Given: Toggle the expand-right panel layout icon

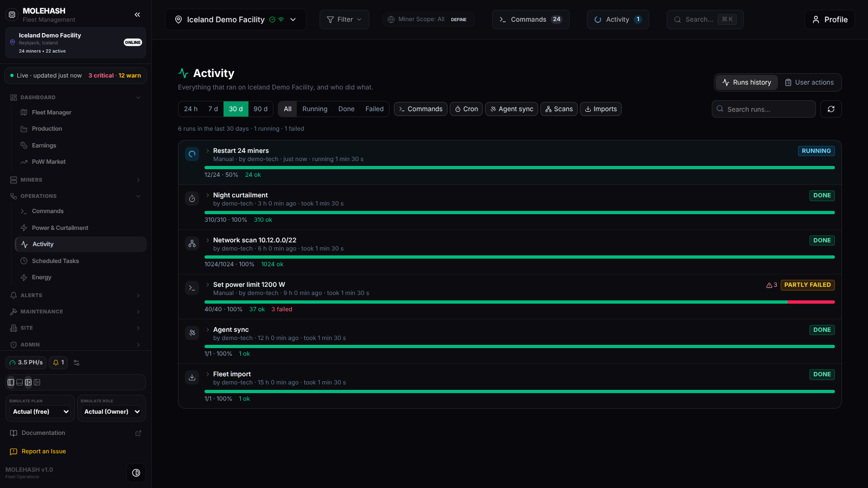Looking at the screenshot, I should (28, 382).
